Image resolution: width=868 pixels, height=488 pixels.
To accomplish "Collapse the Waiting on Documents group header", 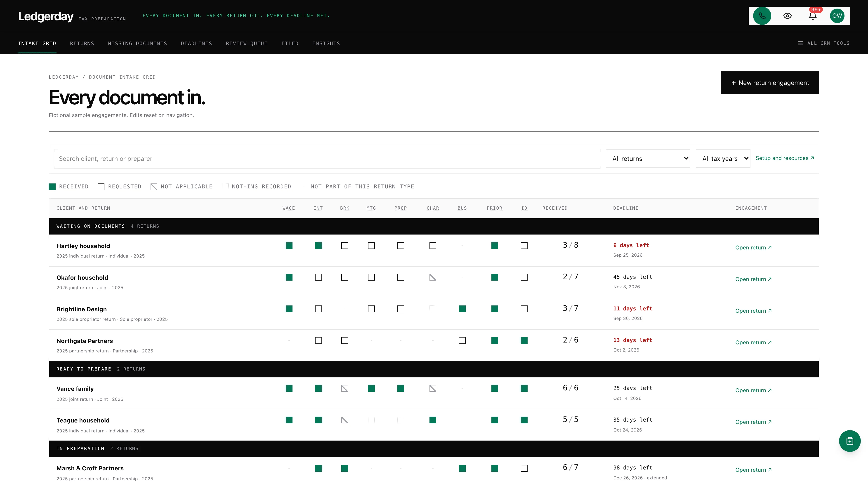I will [x=434, y=226].
